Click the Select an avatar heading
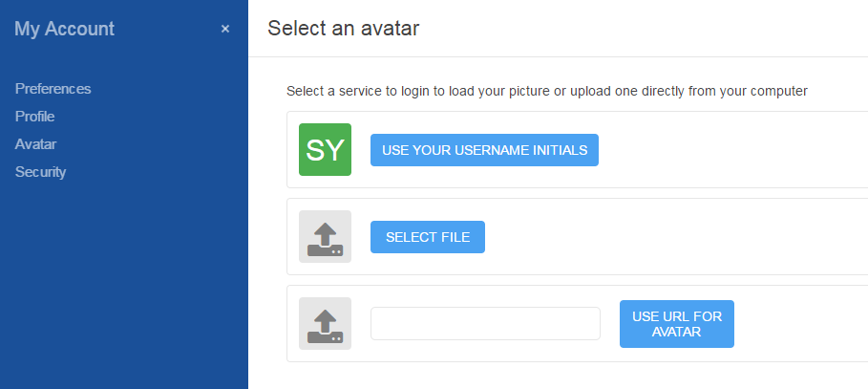 click(x=344, y=28)
